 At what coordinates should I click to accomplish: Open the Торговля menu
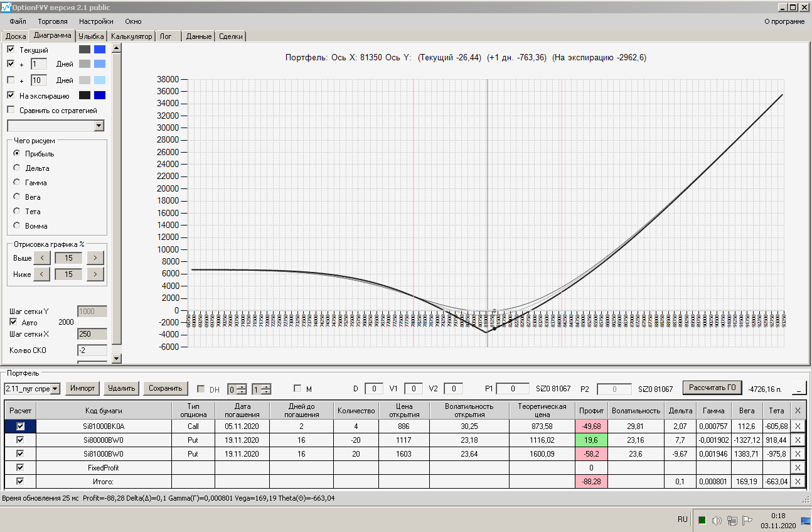(53, 21)
